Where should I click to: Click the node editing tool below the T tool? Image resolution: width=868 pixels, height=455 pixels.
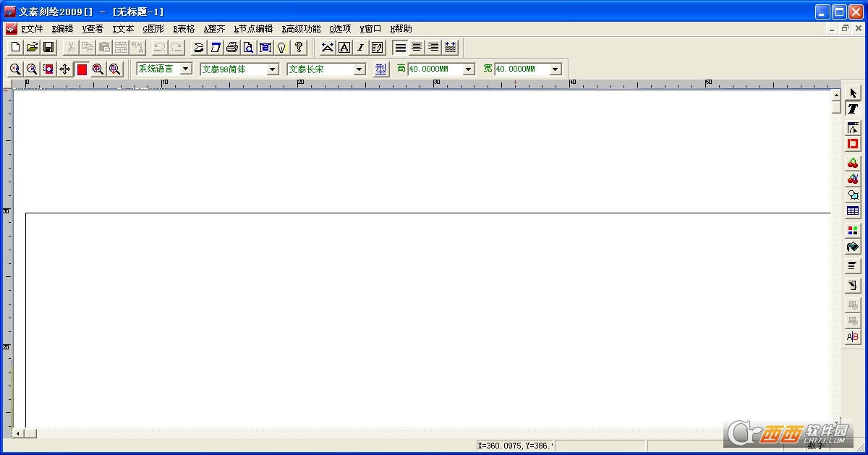click(x=853, y=128)
